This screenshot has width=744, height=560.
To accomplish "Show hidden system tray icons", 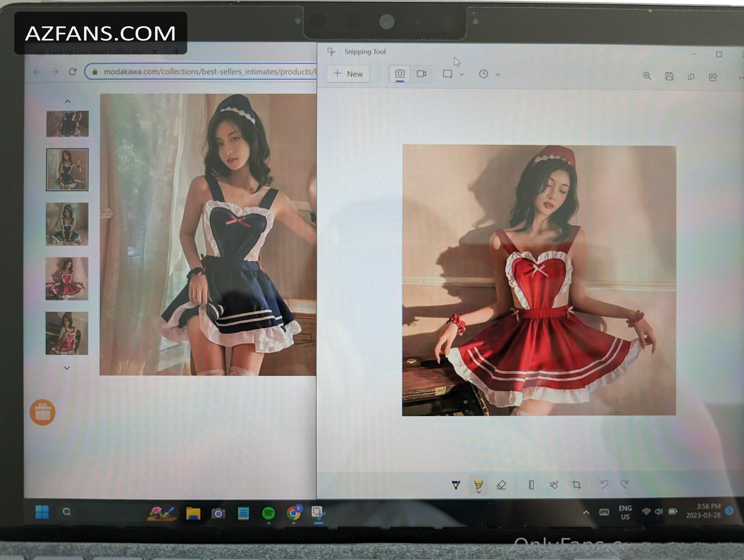I will 586,512.
